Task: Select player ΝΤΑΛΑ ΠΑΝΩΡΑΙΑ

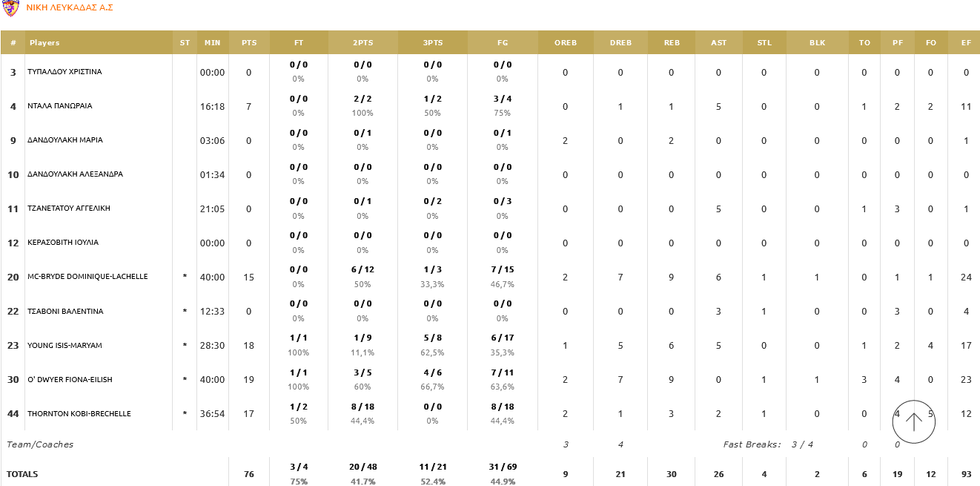Action: tap(59, 106)
